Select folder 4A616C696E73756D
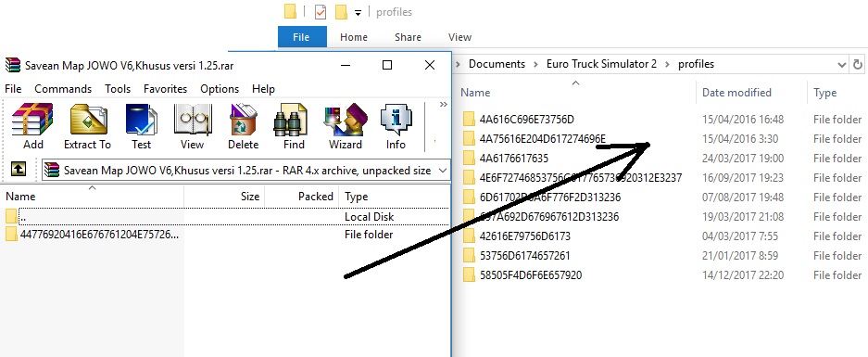Viewport: 868px width, 357px height. (526, 120)
